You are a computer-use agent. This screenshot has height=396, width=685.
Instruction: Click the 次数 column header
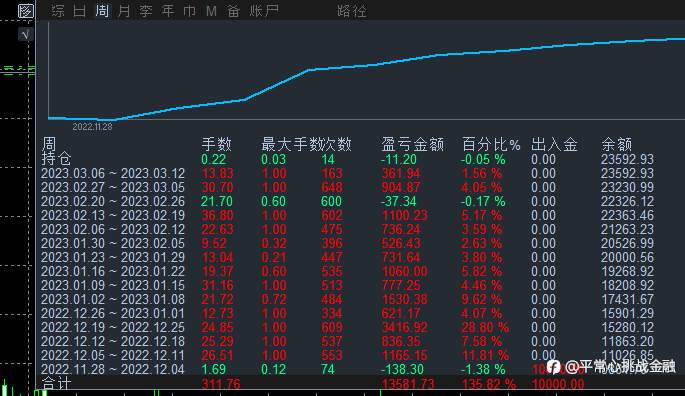[x=336, y=144]
